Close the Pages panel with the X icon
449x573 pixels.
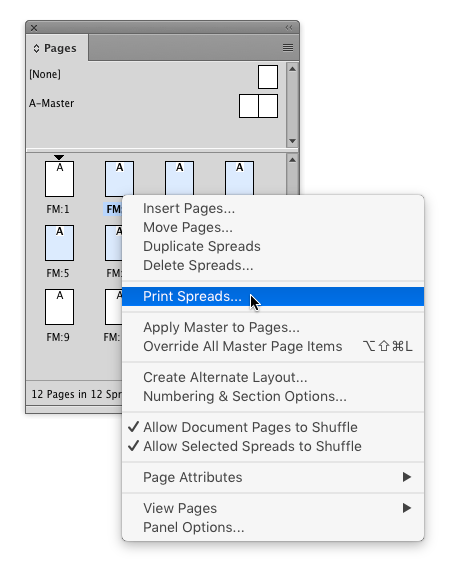pos(34,28)
